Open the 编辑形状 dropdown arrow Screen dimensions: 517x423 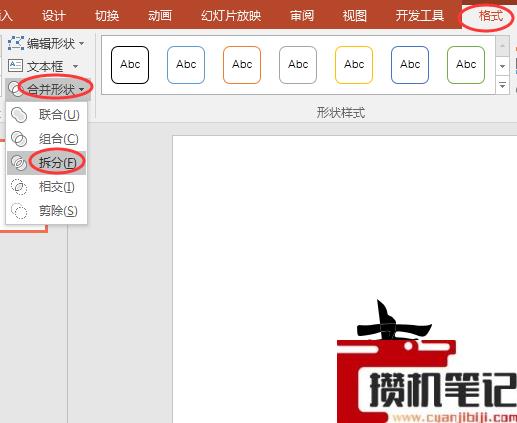pyautogui.click(x=81, y=43)
